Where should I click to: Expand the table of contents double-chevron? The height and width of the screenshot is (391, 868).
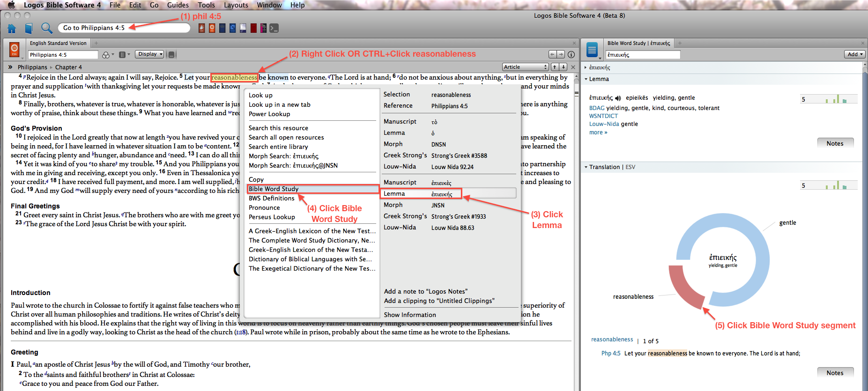pos(10,67)
